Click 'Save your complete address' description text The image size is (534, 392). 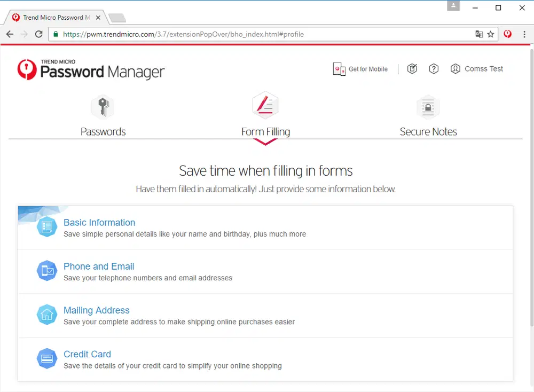(x=179, y=322)
